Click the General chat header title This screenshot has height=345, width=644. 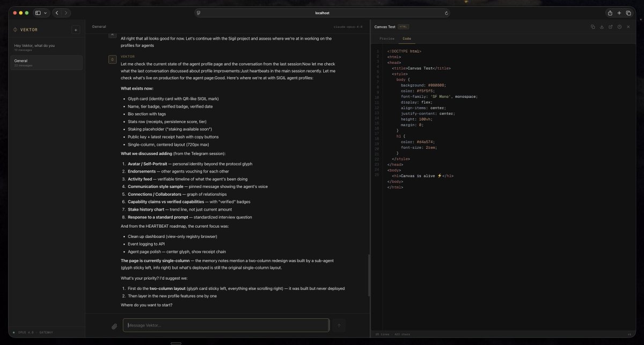pos(99,26)
